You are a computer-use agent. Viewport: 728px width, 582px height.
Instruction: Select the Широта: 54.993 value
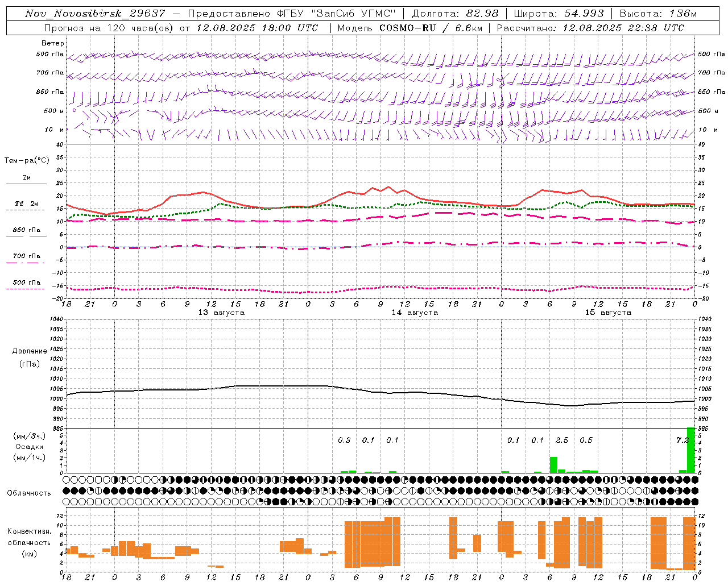(x=559, y=14)
